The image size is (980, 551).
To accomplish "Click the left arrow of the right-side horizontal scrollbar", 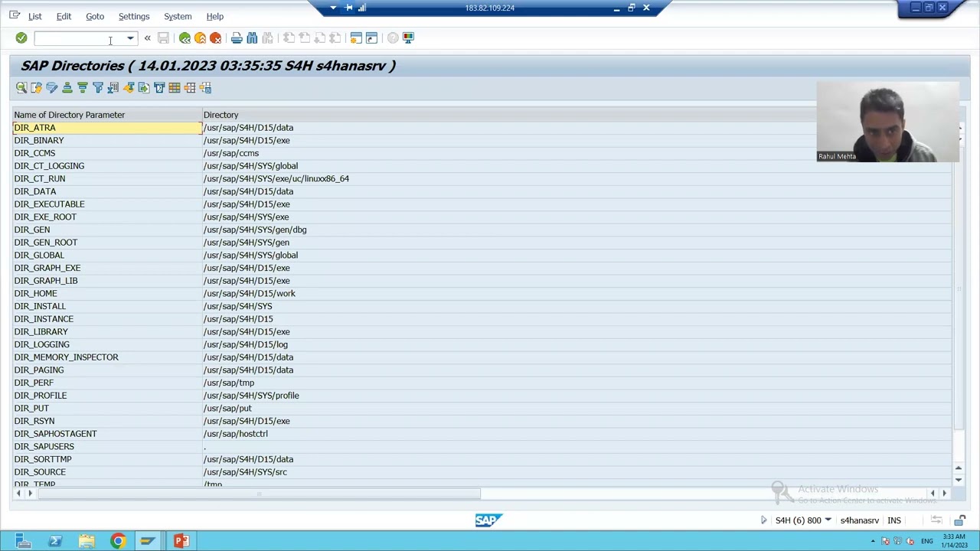I will 932,494.
